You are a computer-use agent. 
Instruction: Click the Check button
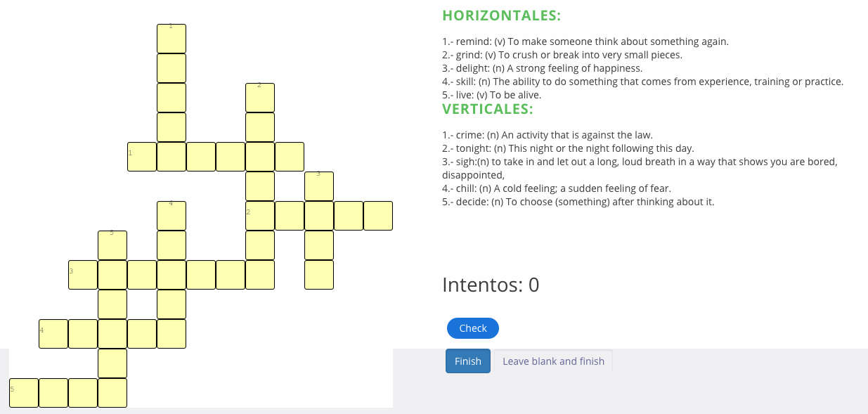[x=472, y=328]
